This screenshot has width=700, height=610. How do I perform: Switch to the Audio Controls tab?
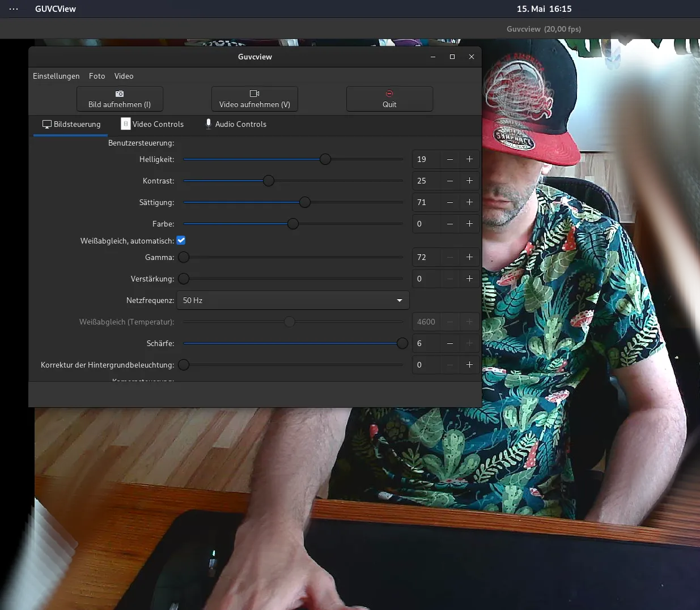(236, 124)
